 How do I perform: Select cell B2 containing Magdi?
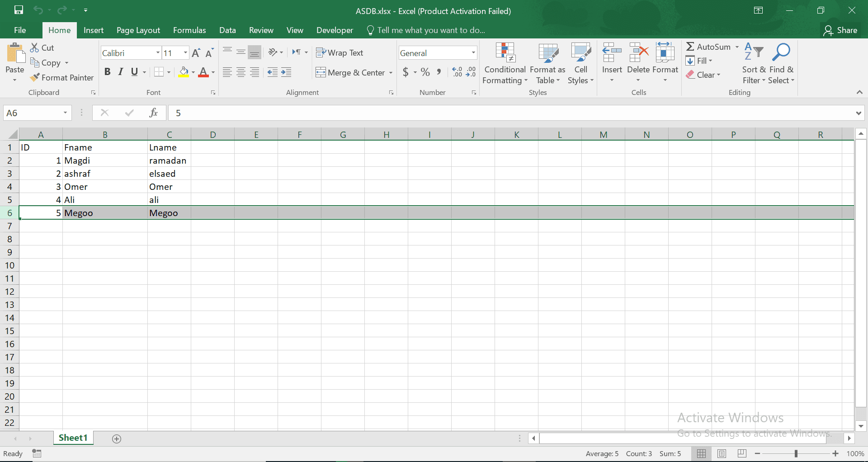(x=105, y=160)
